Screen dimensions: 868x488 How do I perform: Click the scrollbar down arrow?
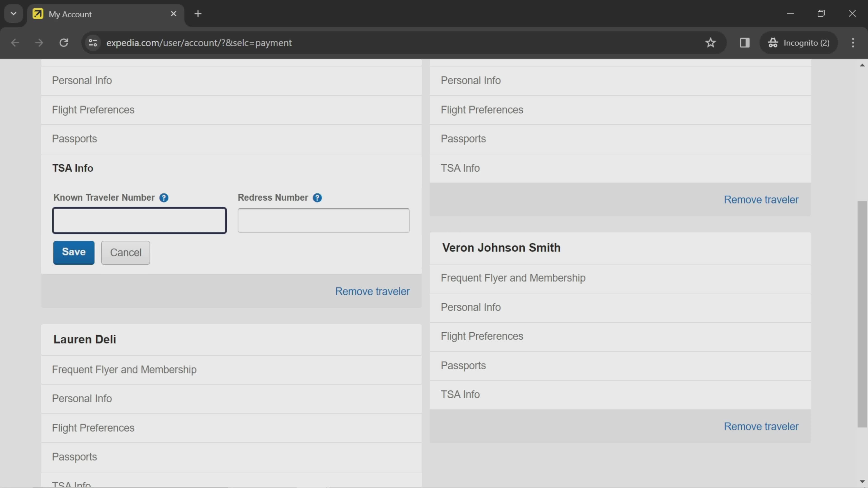(x=862, y=482)
